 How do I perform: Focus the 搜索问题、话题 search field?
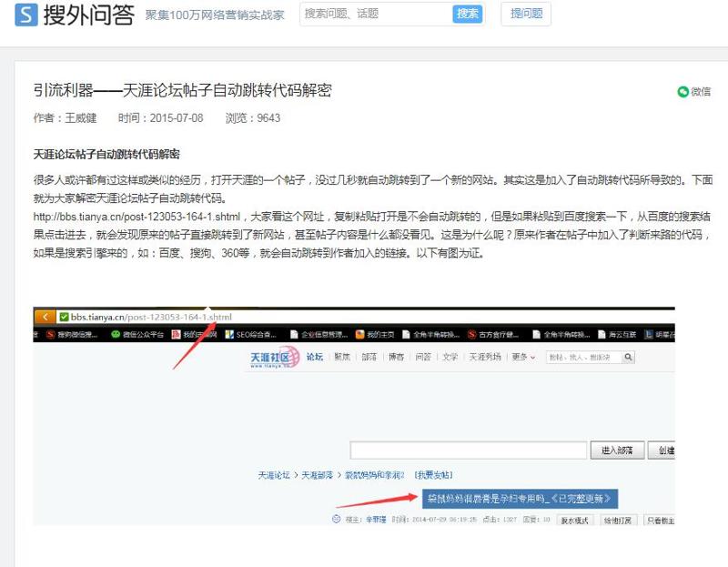(376, 14)
